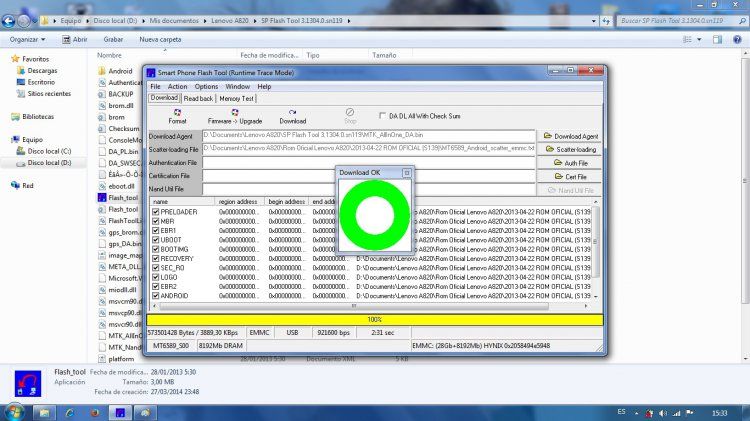Viewport: 750px width, 421px height.
Task: Click the yellow 100% progress bar
Action: [375, 320]
